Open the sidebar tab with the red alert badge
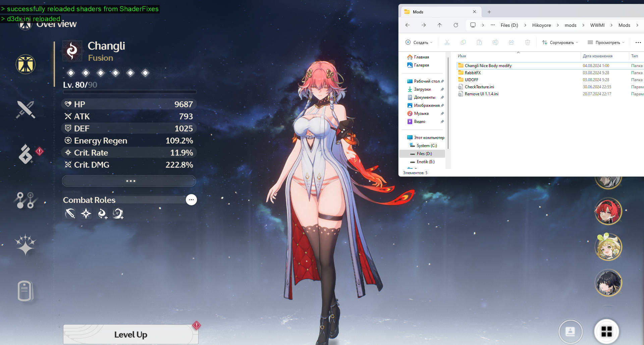 (26, 154)
